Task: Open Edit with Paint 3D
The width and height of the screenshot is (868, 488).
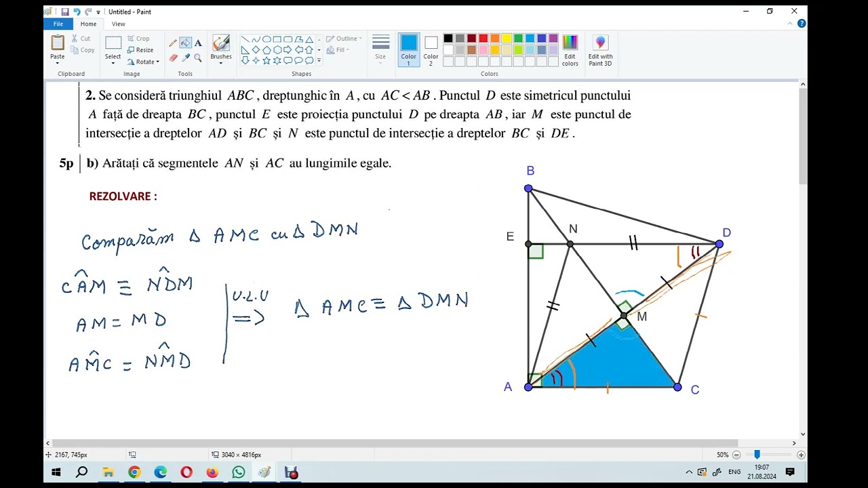Action: pos(600,51)
